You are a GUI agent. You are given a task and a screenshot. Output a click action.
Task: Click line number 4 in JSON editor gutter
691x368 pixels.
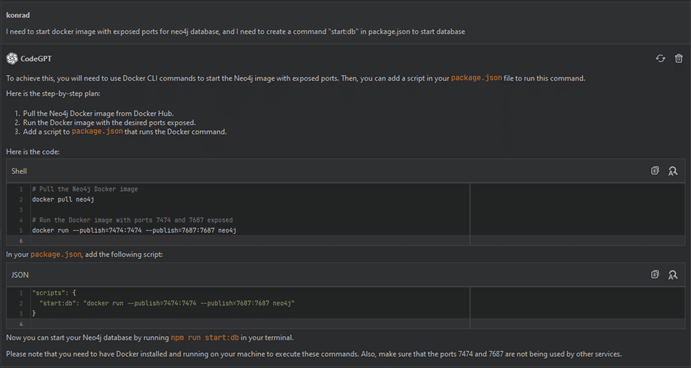pyautogui.click(x=21, y=324)
